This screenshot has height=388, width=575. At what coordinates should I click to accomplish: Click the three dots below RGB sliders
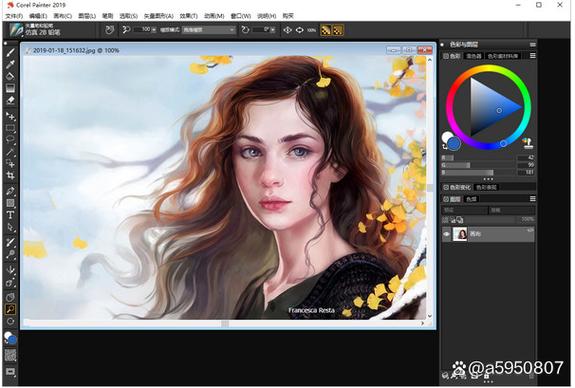[488, 179]
